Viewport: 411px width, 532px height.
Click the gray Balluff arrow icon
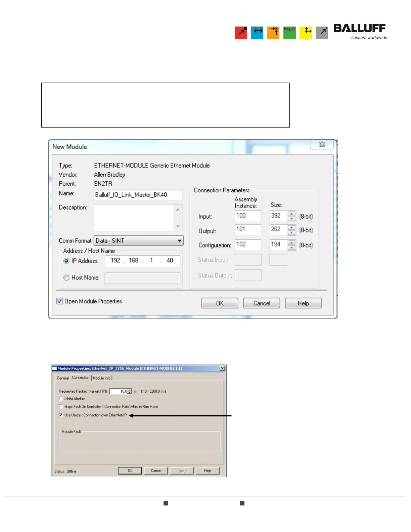[322, 33]
